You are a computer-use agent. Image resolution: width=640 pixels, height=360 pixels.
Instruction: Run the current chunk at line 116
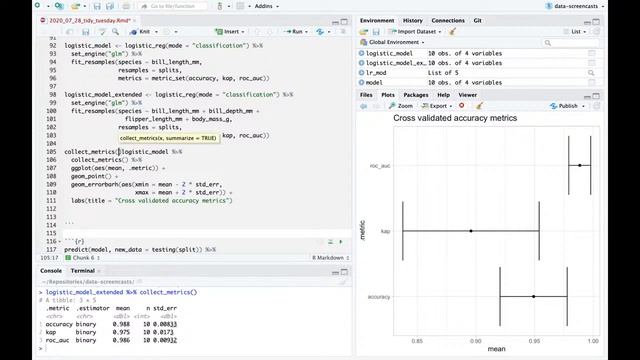tap(341, 242)
